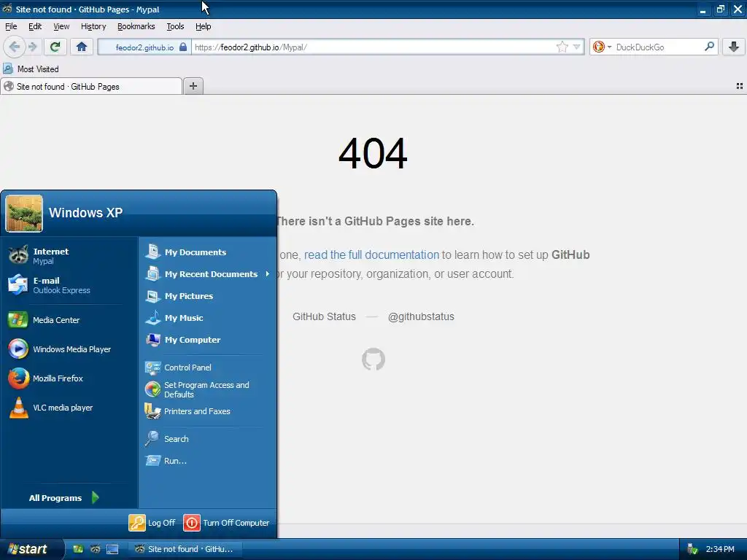Open My Music
The image size is (747, 560).
208,318
